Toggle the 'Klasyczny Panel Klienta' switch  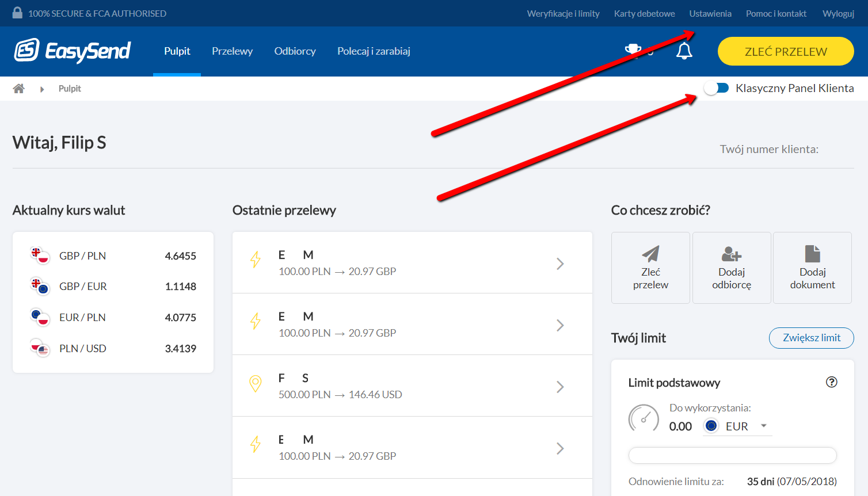pyautogui.click(x=716, y=87)
